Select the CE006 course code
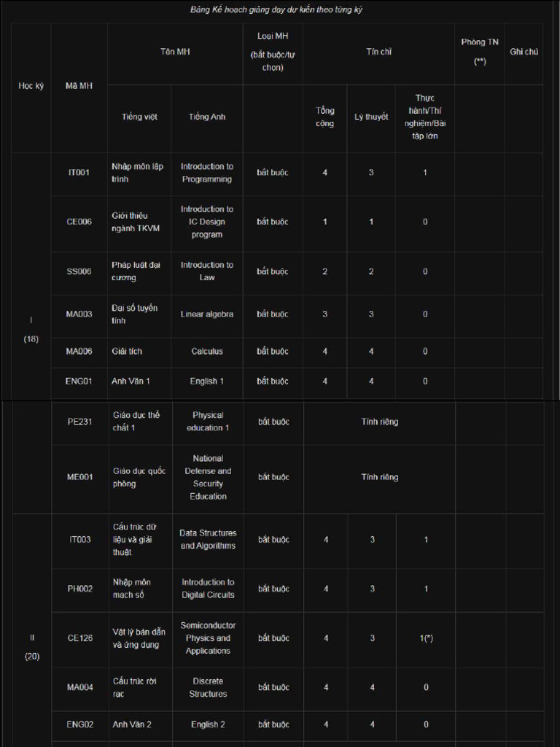 pos(79,222)
